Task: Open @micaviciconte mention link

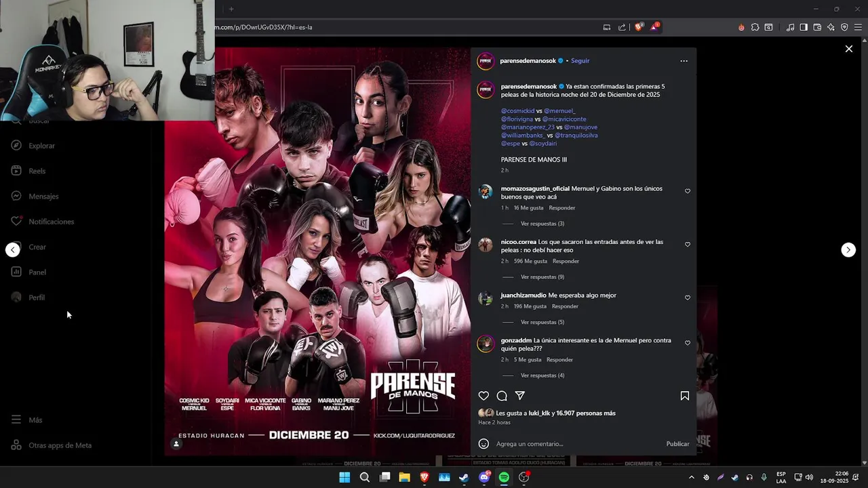Action: pyautogui.click(x=564, y=119)
